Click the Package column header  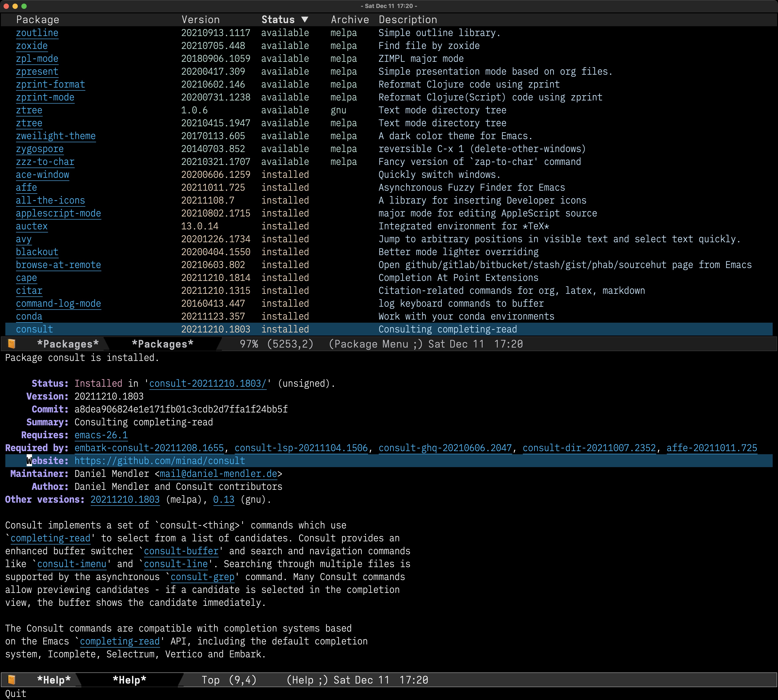click(38, 20)
